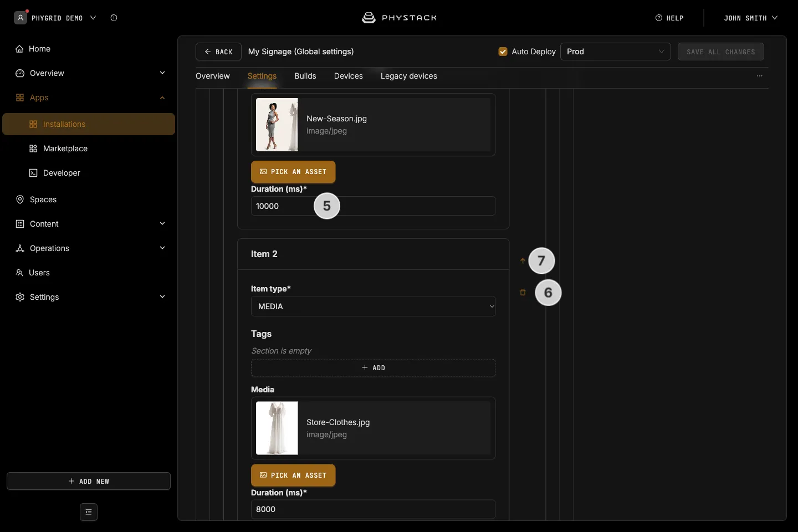
Task: Switch to the Legacy devices tab
Action: (x=409, y=76)
